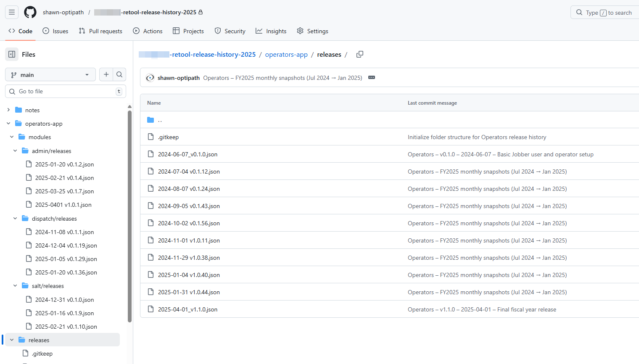This screenshot has width=639, height=364.
Task: Click the GitHub logo home icon
Action: (30, 12)
